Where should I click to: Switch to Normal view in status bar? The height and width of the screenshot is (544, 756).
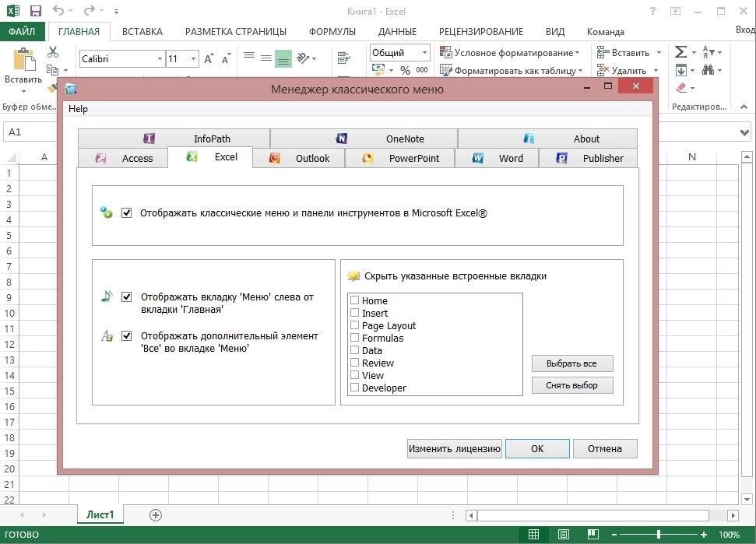tap(534, 535)
